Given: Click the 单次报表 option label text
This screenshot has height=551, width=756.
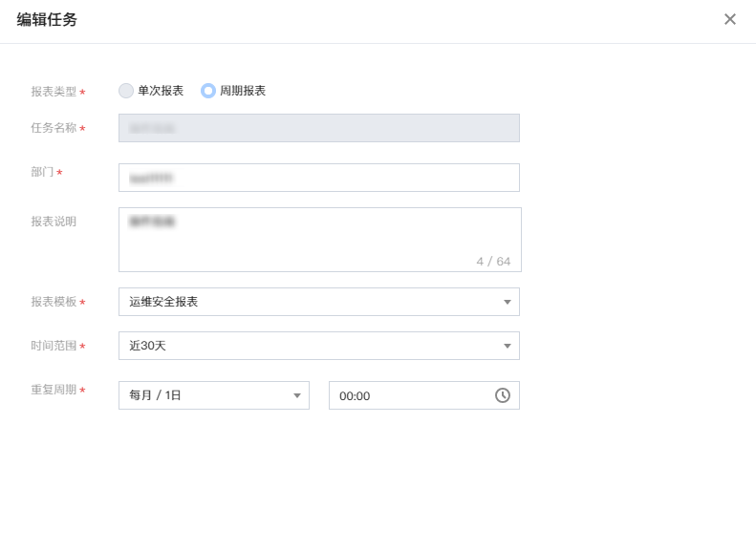Looking at the screenshot, I should (x=161, y=91).
